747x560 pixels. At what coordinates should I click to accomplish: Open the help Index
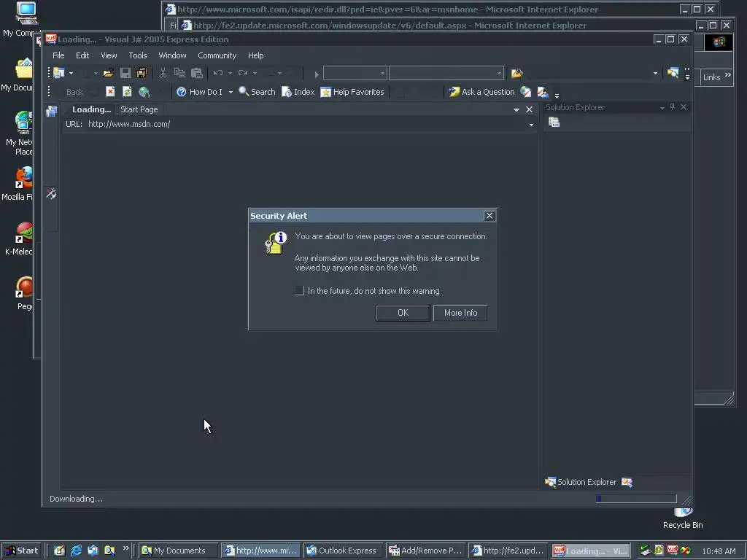pos(298,92)
